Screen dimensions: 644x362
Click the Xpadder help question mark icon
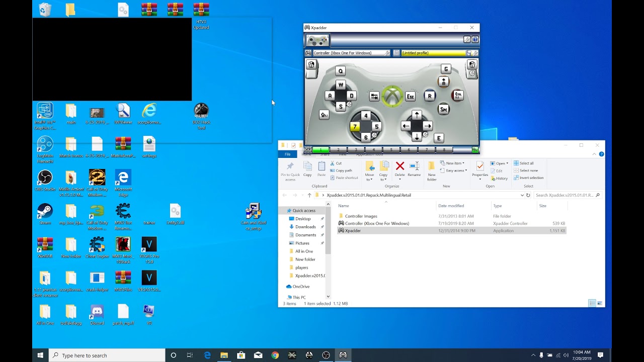475,40
